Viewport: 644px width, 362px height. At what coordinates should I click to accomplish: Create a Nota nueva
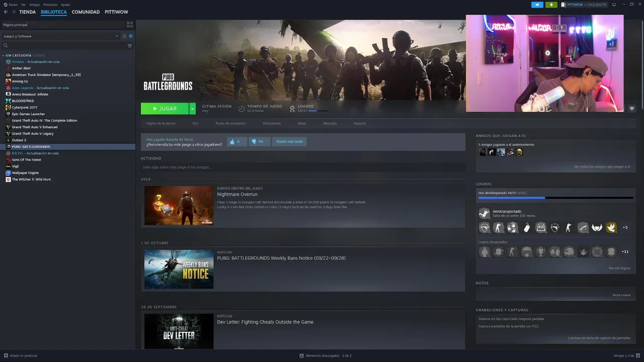(621, 295)
